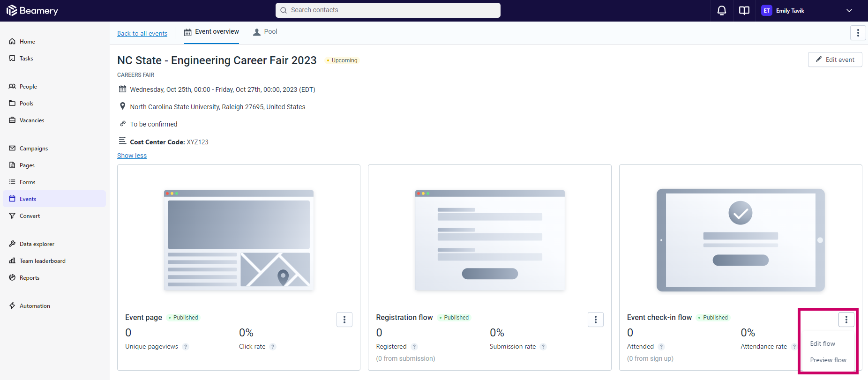868x380 pixels.
Task: Click the NC State event title
Action: [x=217, y=60]
